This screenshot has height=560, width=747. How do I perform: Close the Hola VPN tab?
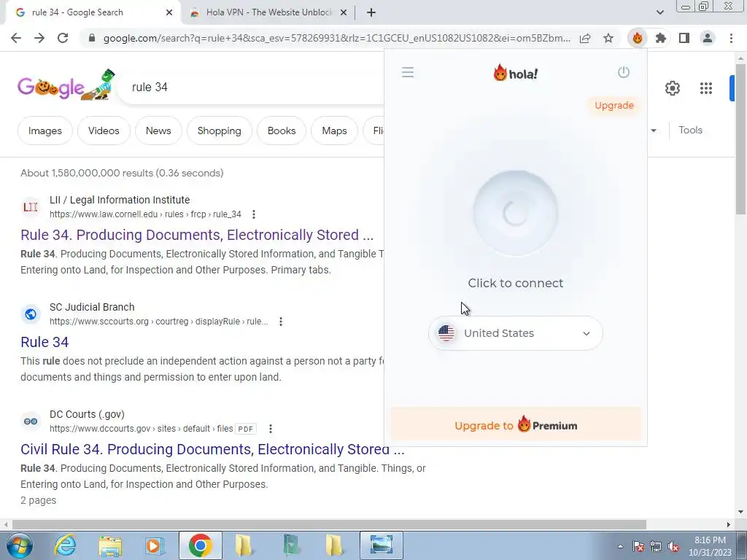tap(344, 12)
